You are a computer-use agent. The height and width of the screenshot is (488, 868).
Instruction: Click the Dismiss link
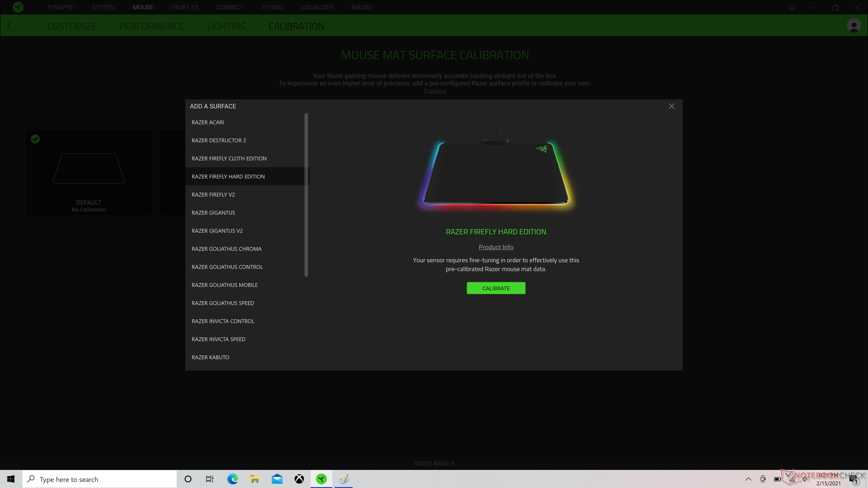(x=435, y=91)
